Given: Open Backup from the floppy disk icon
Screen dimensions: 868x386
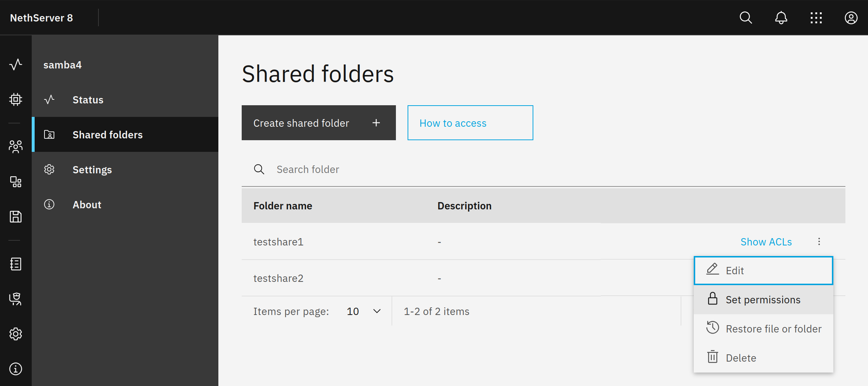Looking at the screenshot, I should point(16,217).
